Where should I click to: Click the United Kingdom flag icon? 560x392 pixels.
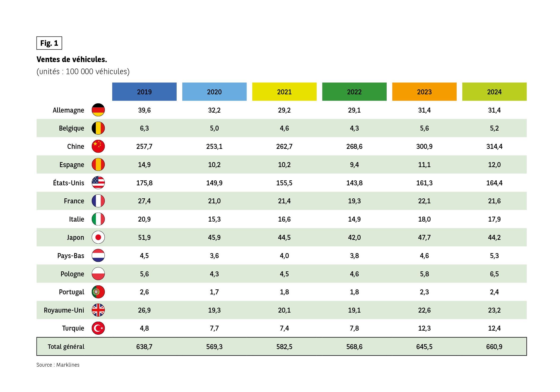click(x=98, y=310)
